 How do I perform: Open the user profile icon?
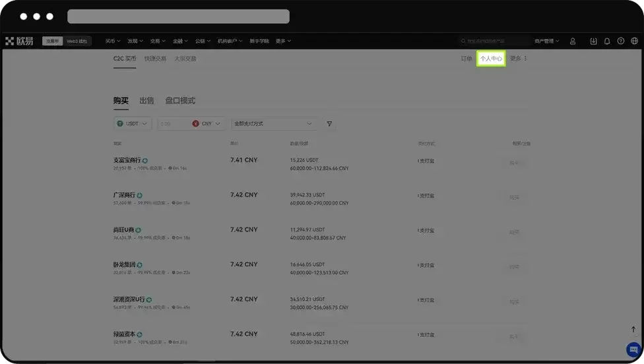573,41
